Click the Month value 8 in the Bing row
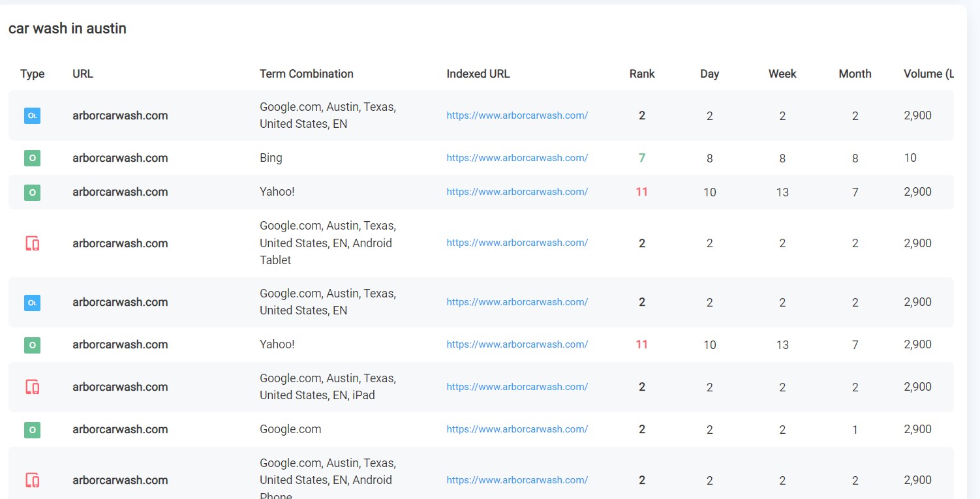This screenshot has width=980, height=499. pos(855,159)
